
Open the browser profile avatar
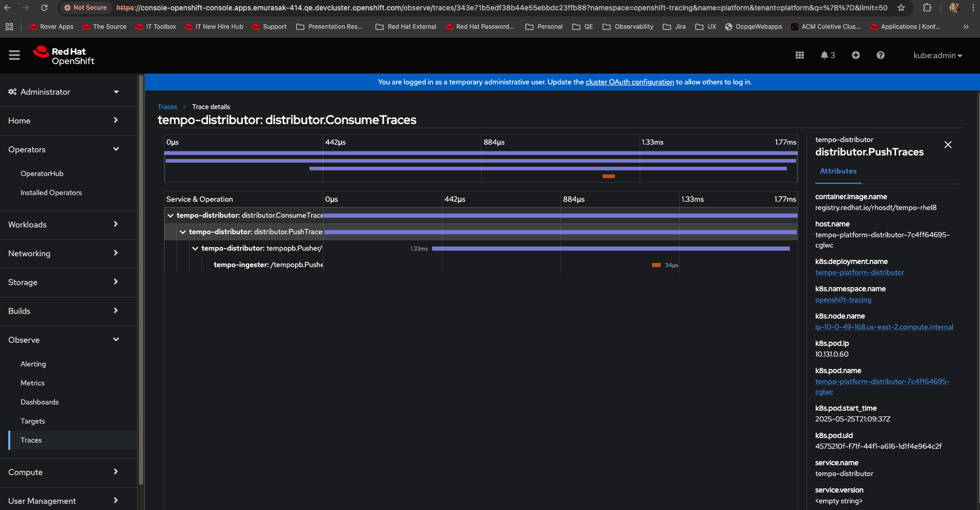click(954, 8)
